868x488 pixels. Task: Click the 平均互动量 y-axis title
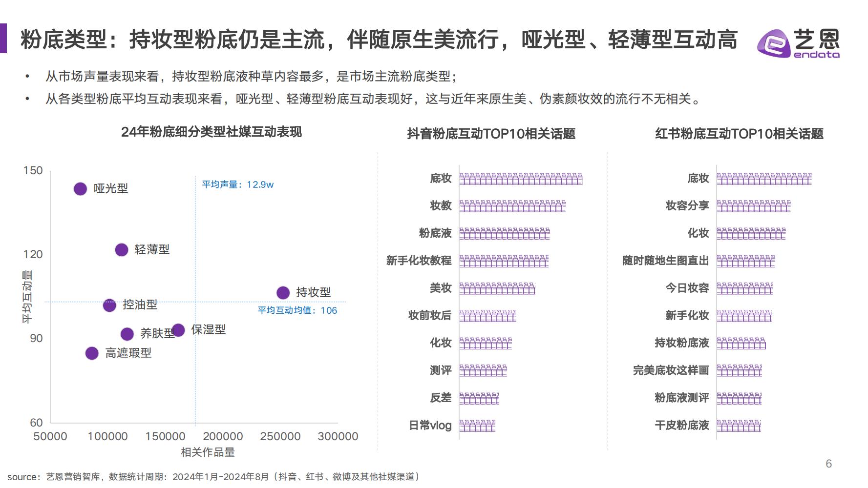click(27, 297)
